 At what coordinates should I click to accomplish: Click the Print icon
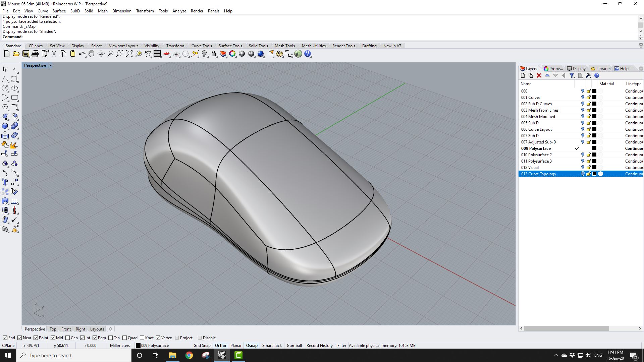pyautogui.click(x=35, y=54)
